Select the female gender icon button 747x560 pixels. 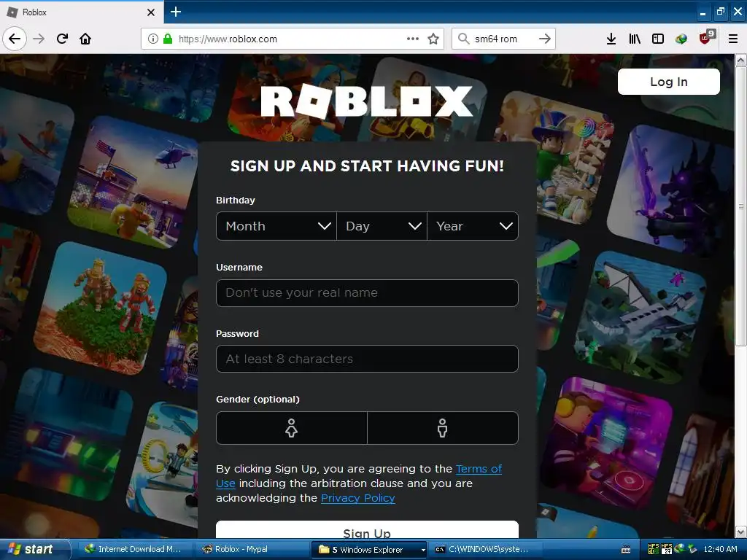(292, 428)
